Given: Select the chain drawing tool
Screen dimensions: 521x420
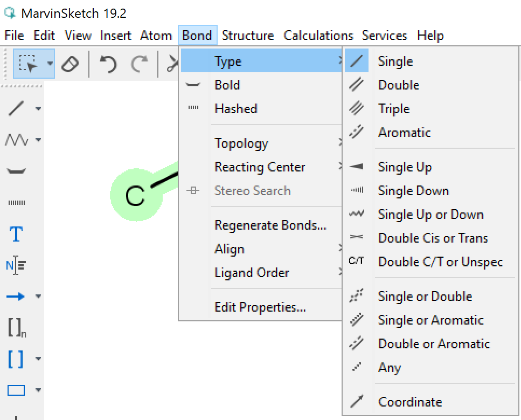Looking at the screenshot, I should [x=16, y=140].
